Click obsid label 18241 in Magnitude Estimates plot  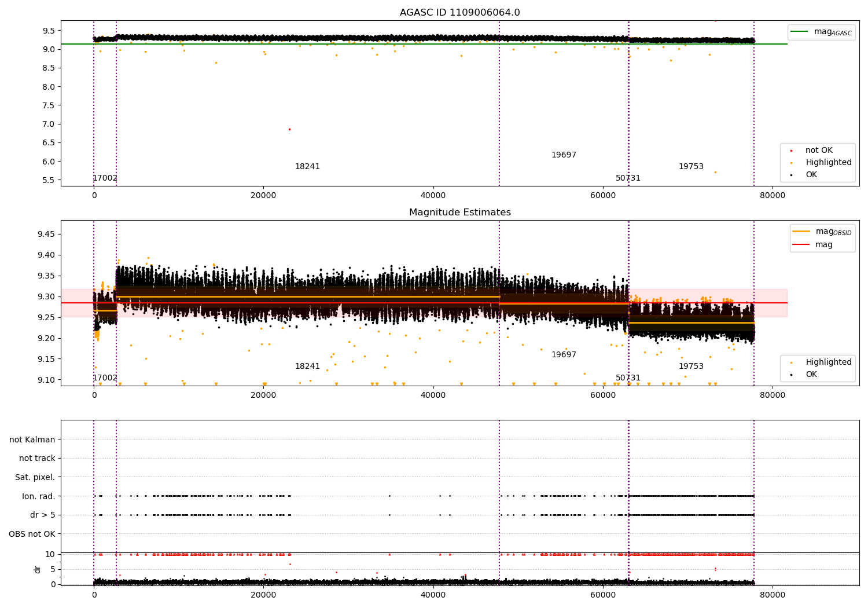point(307,366)
